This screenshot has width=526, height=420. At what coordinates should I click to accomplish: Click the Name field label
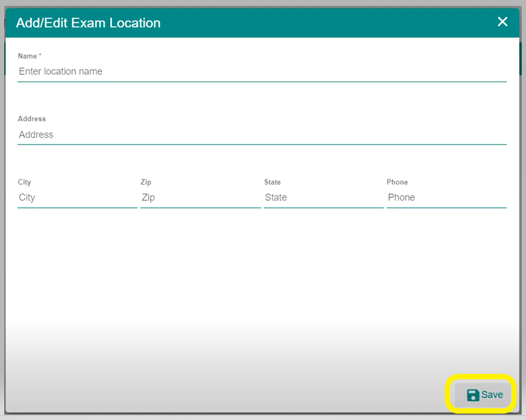coord(27,56)
